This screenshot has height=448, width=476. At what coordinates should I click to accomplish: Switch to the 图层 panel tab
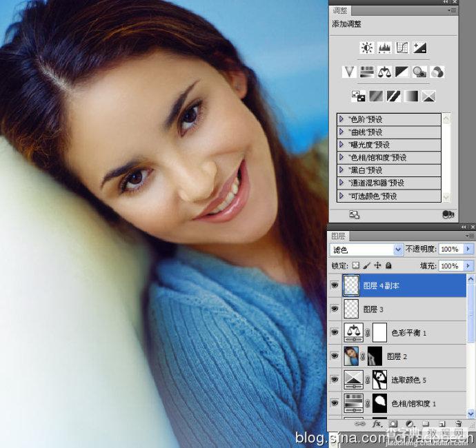pyautogui.click(x=338, y=236)
